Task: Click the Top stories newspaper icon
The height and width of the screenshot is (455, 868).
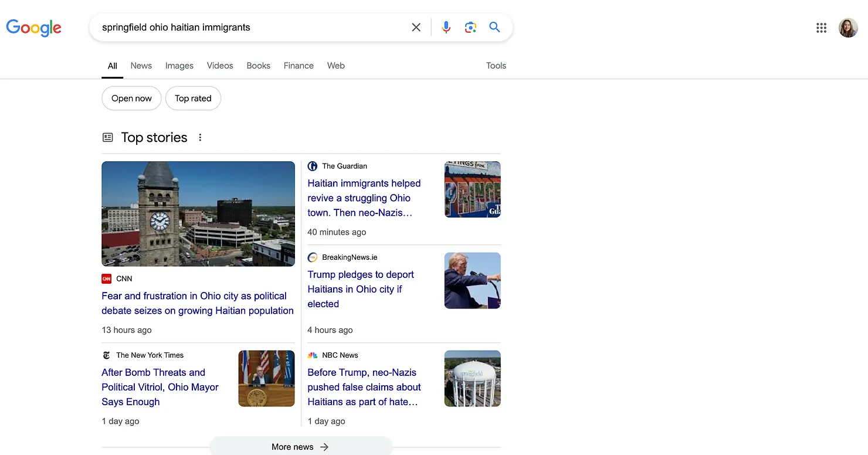Action: pyautogui.click(x=108, y=137)
